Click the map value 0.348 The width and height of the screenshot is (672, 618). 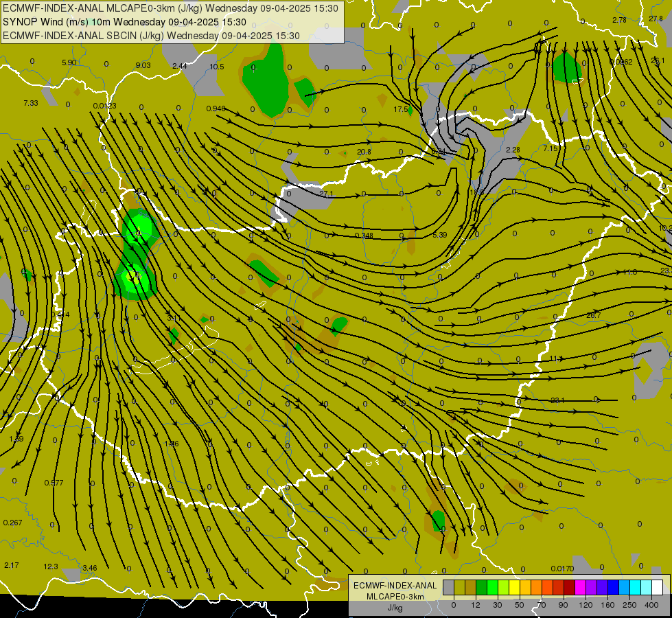tap(364, 236)
